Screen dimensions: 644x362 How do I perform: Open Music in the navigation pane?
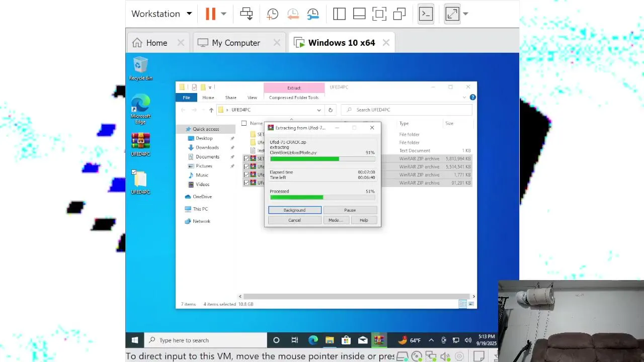202,175
